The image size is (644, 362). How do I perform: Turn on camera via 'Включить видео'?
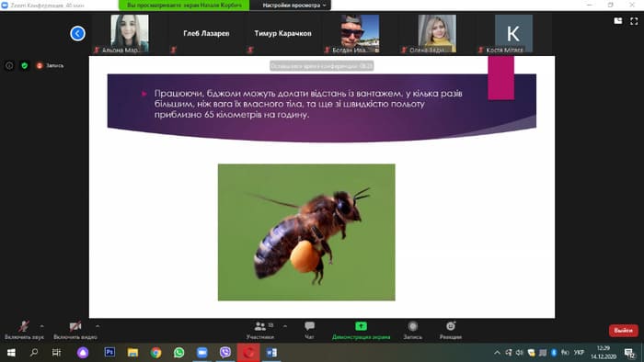point(75,330)
